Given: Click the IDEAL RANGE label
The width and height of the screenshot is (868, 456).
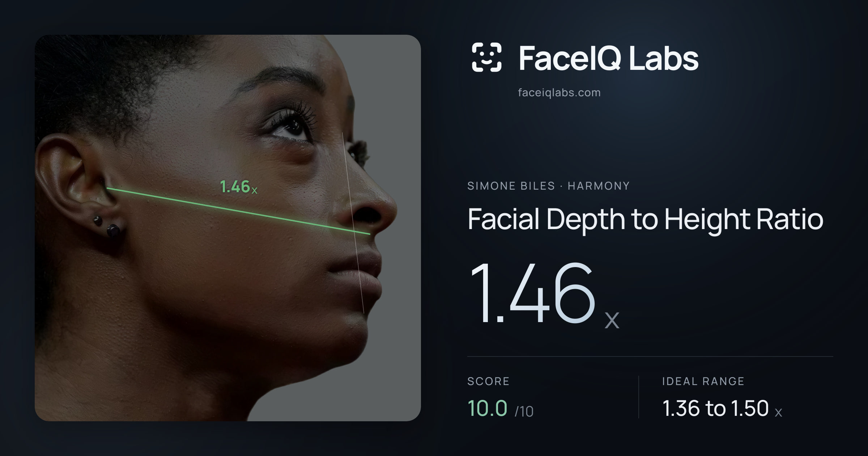Looking at the screenshot, I should (703, 381).
